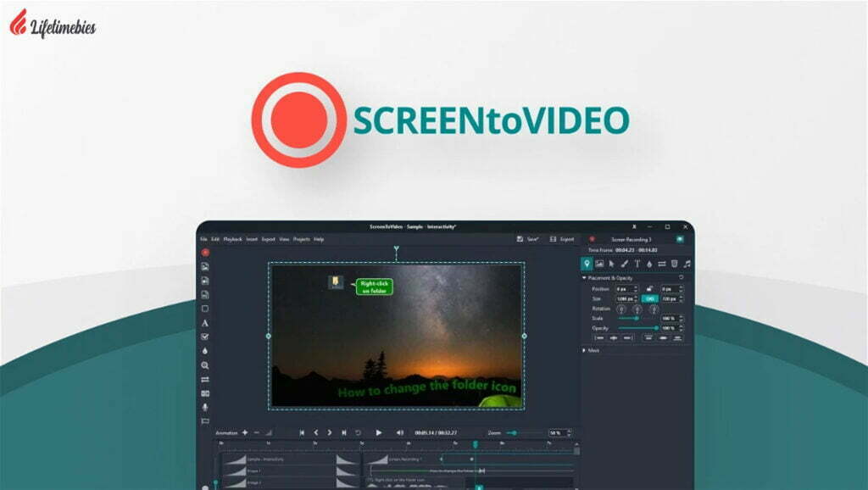Viewport: 868px width, 490px height.
Task: Expand the Mask section
Action: coord(585,349)
